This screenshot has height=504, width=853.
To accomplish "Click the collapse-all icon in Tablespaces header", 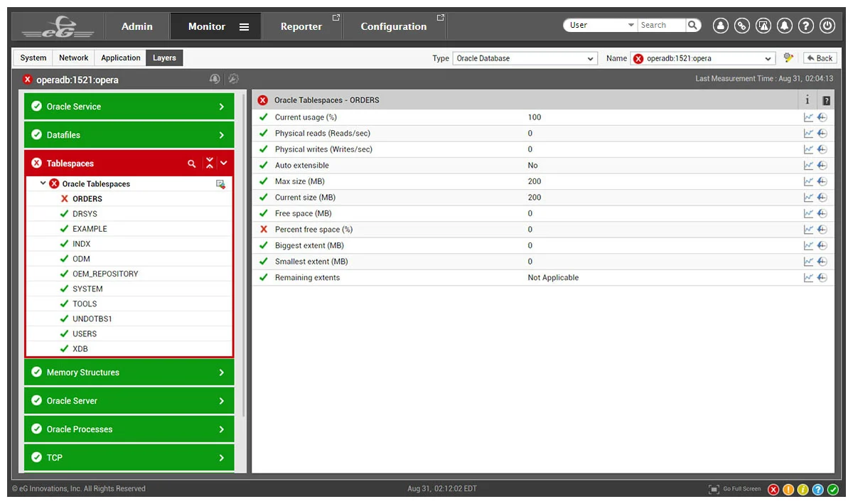I will [209, 163].
